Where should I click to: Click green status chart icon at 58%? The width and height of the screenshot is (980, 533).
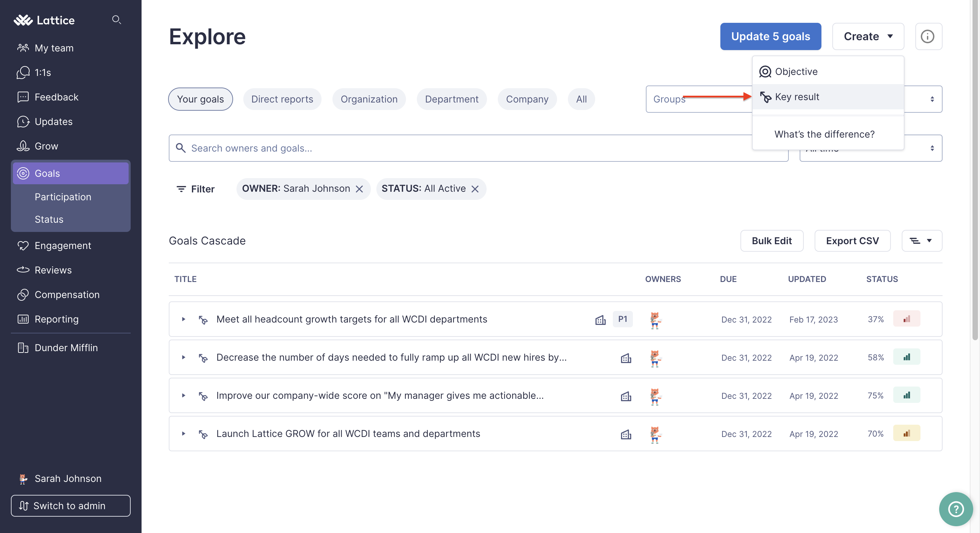pos(906,357)
